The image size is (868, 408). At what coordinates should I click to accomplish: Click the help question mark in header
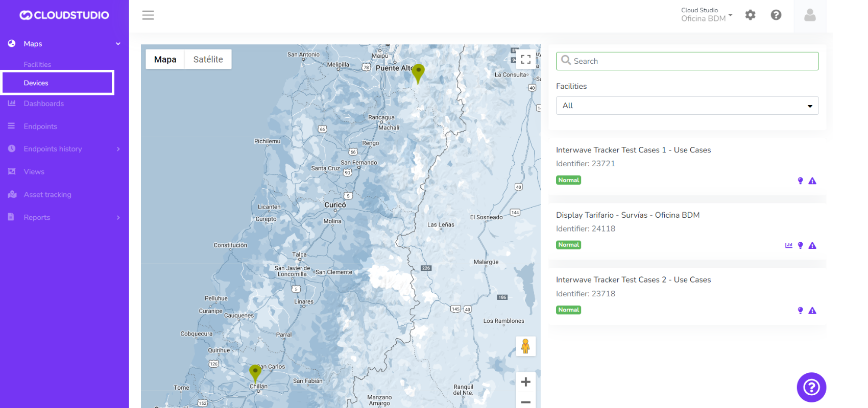(x=776, y=15)
